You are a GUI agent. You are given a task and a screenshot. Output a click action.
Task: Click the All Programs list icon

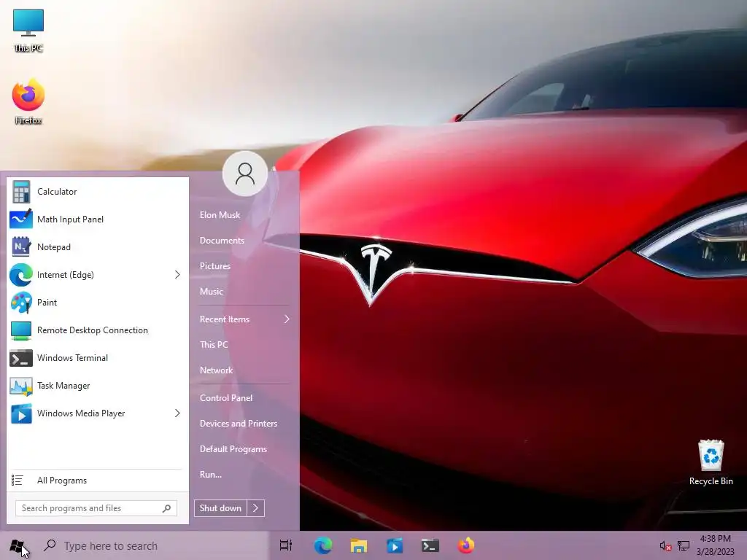18,480
